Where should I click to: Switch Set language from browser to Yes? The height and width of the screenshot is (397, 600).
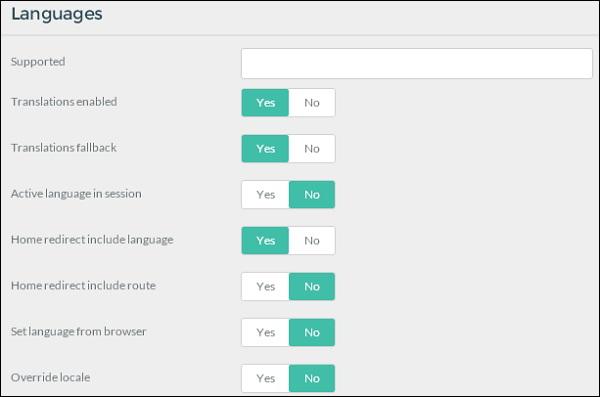pyautogui.click(x=265, y=332)
